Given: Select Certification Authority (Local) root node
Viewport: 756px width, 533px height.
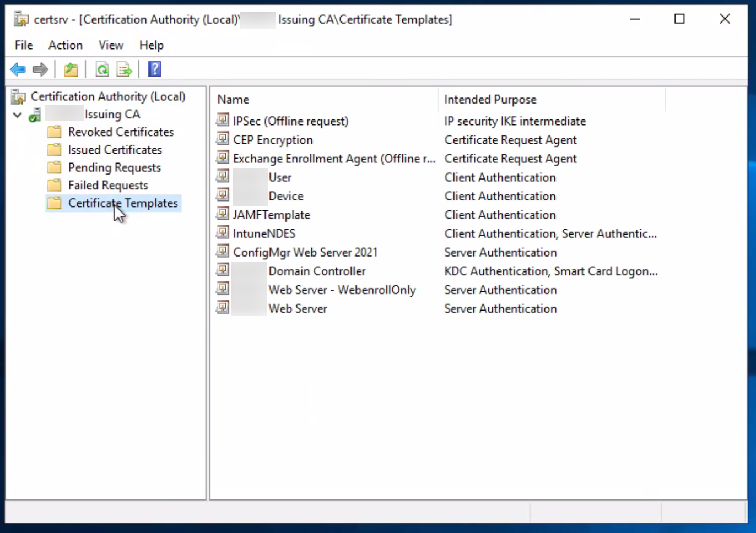Looking at the screenshot, I should point(108,96).
